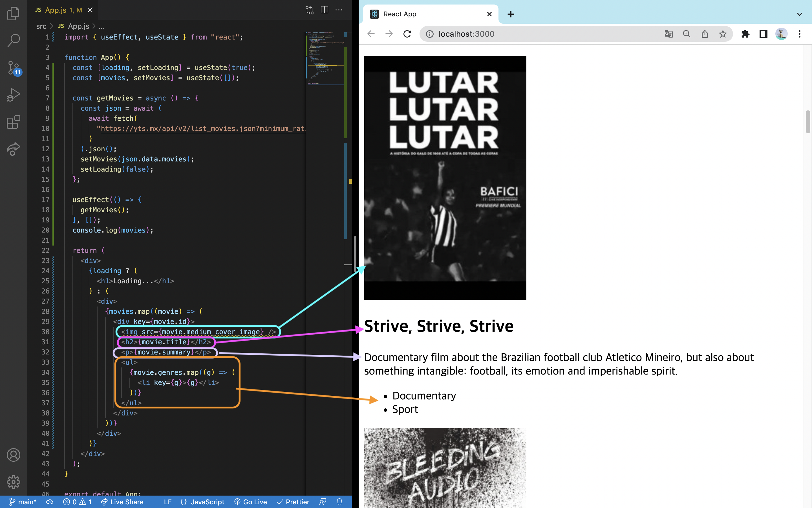Start Go Live server
The width and height of the screenshot is (812, 508).
[251, 502]
